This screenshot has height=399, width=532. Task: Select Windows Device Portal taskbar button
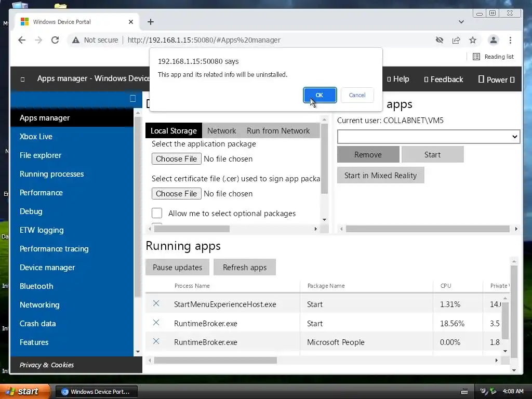(x=96, y=392)
